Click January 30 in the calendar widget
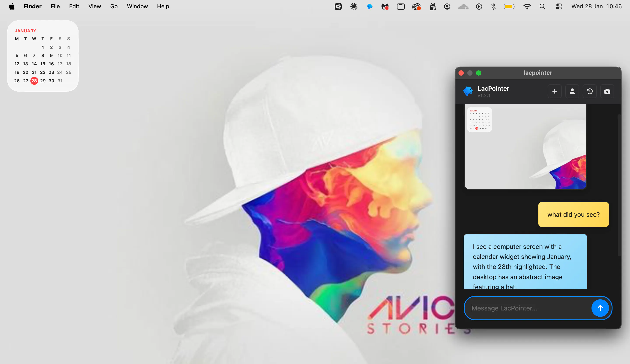 click(51, 81)
